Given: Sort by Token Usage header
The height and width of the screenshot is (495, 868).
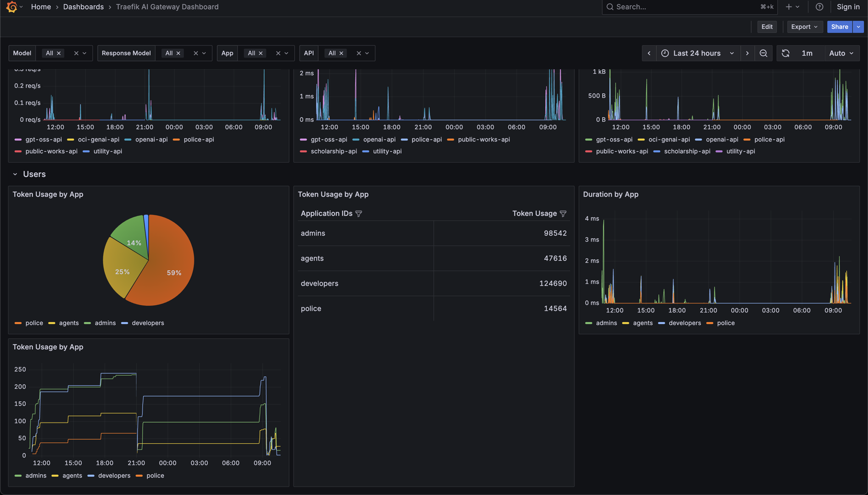Looking at the screenshot, I should pyautogui.click(x=534, y=214).
